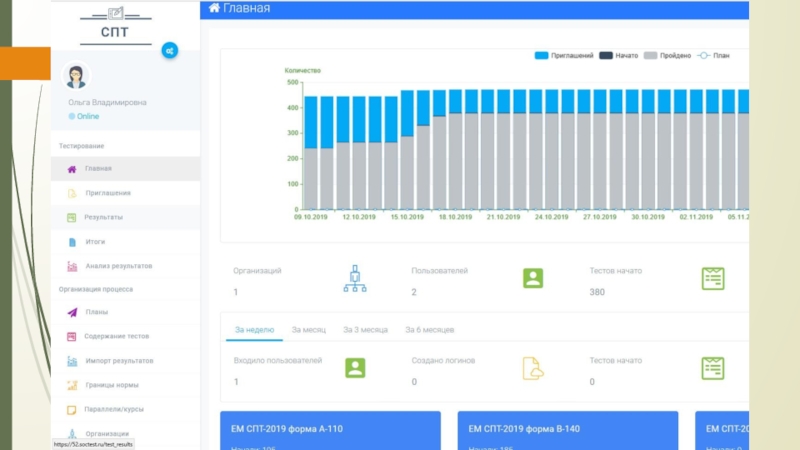
Task: Click the Создано логинов yellow file icon
Action: (x=533, y=368)
